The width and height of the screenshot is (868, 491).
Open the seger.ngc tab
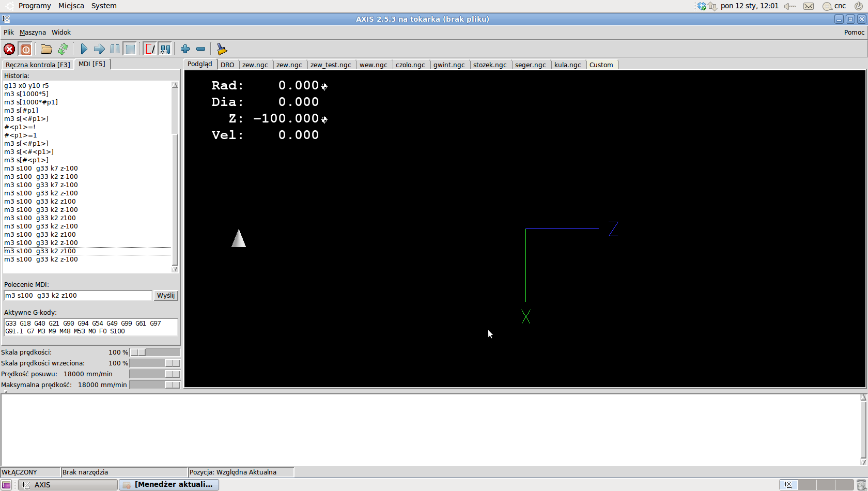coord(531,65)
